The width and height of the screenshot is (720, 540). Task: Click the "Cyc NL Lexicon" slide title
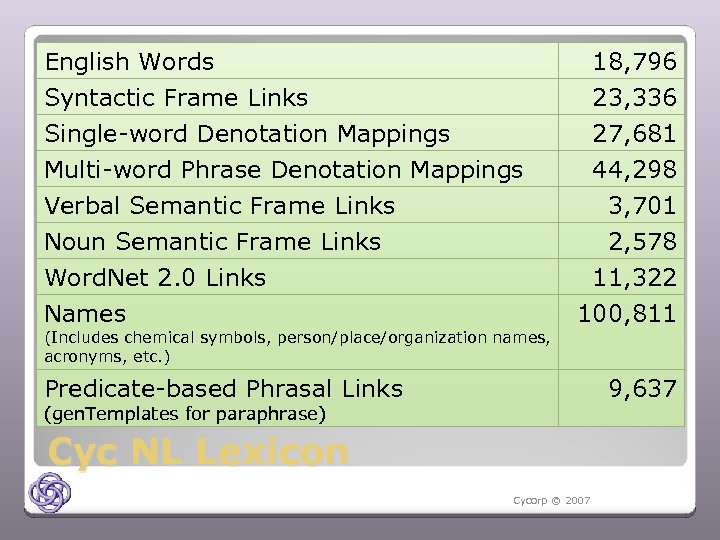[x=198, y=452]
